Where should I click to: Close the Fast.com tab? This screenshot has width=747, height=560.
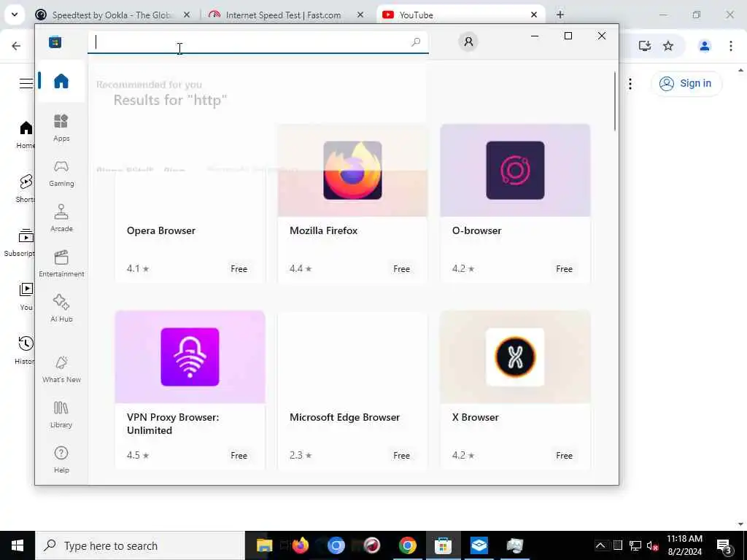coord(360,15)
